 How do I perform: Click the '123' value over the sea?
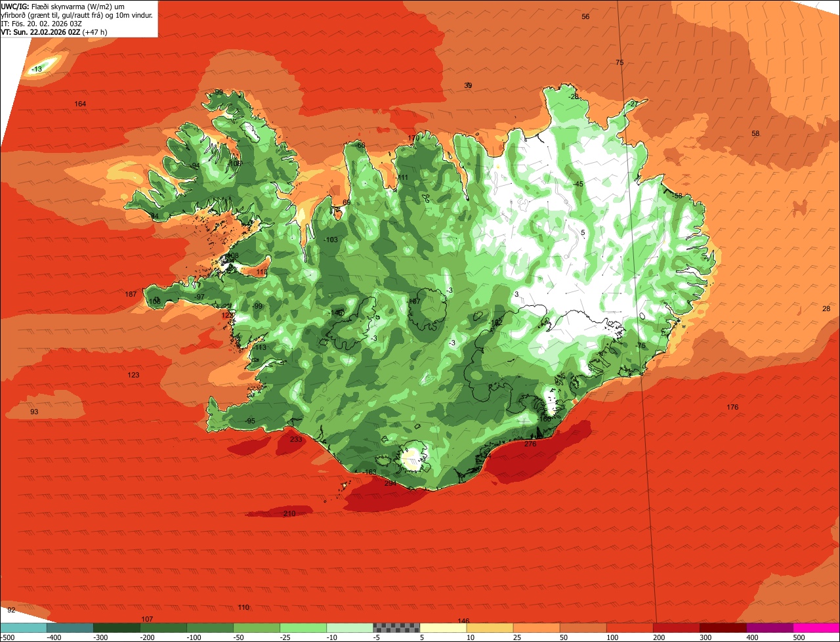[x=133, y=375]
